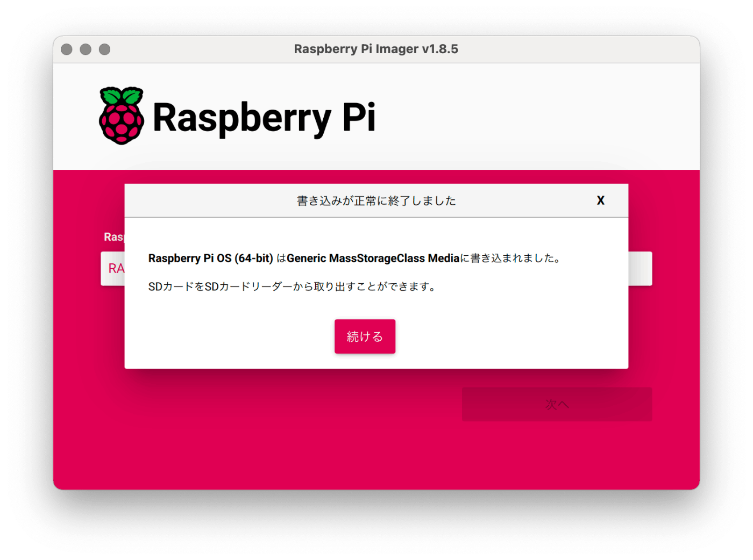Click the raspberry logo icon
Screen dimensions: 753x560
pos(122,116)
